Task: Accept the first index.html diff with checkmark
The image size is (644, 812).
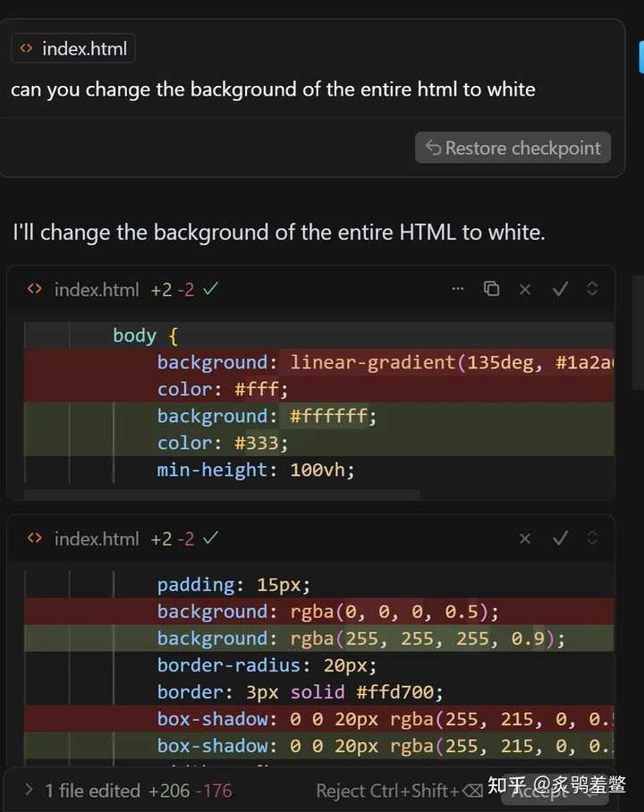Action: pos(560,289)
